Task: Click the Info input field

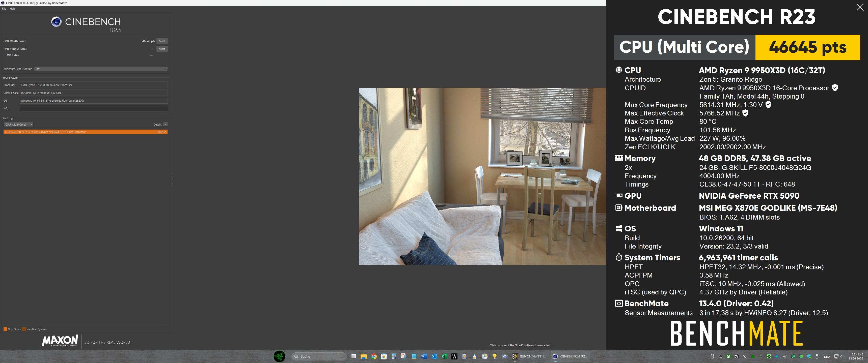Action: pos(93,108)
